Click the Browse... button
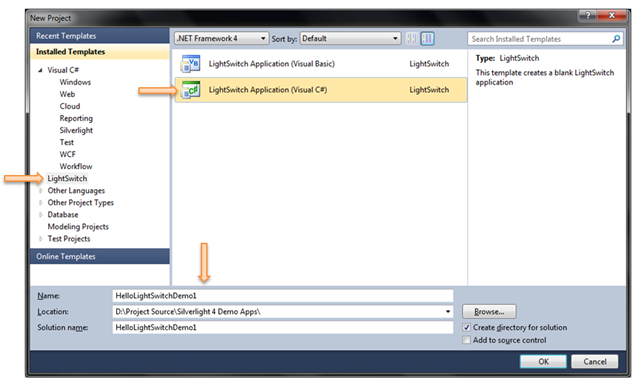This screenshot has width=640, height=387. pyautogui.click(x=489, y=311)
